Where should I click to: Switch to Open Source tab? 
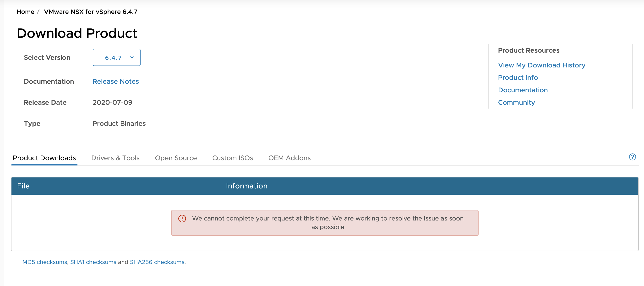click(176, 158)
